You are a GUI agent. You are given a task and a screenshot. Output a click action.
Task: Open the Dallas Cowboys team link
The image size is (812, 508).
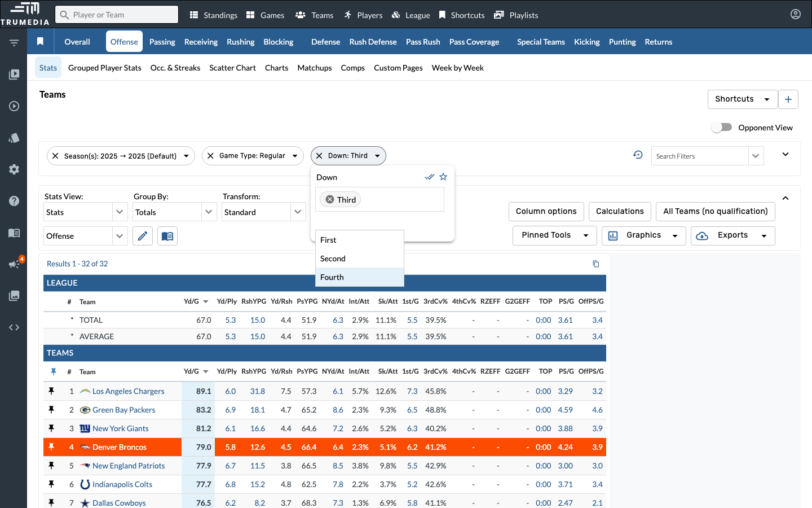point(119,503)
